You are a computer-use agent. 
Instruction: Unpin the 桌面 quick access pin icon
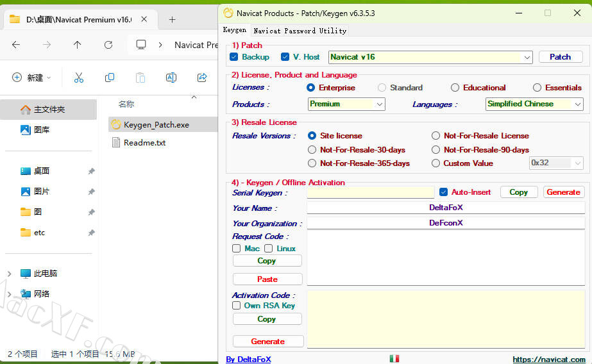91,171
